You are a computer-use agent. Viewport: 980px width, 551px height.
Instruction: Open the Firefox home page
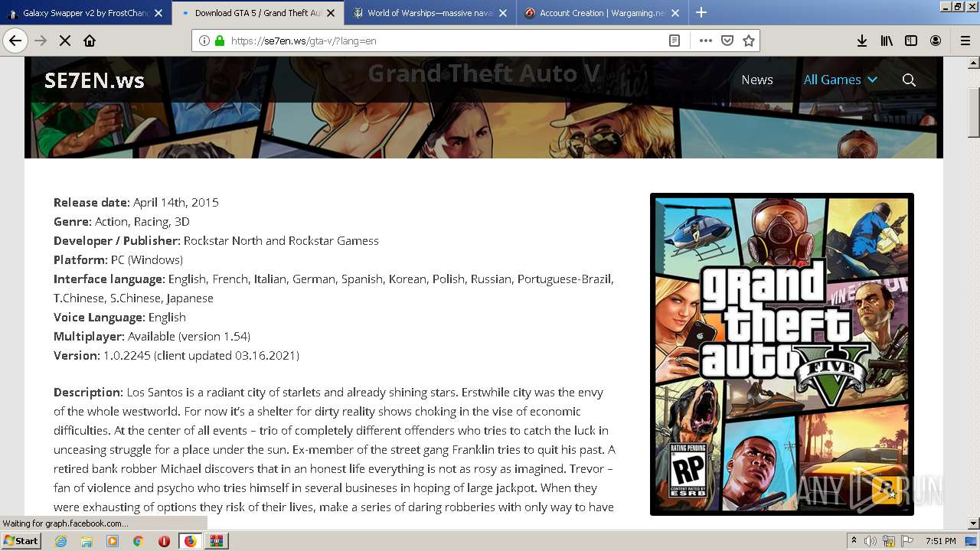90,41
